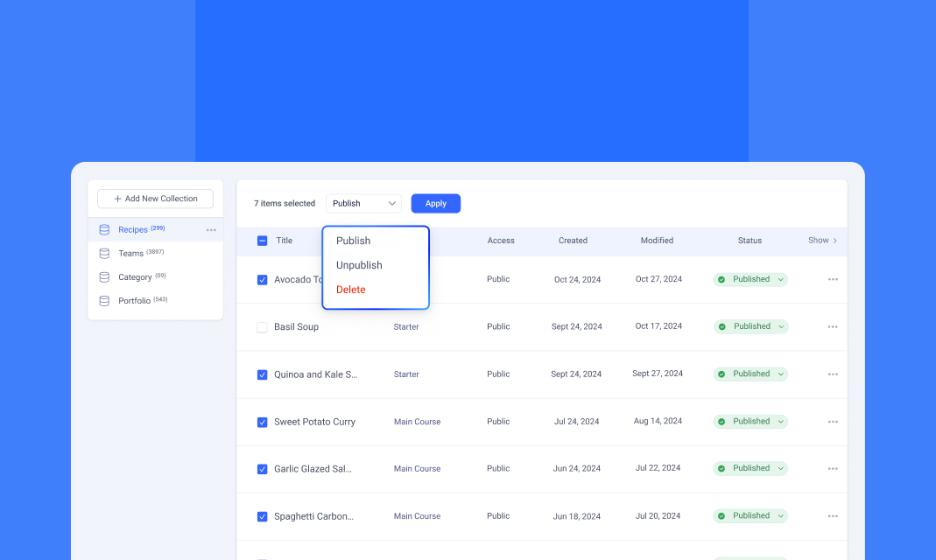Click the Recipes collection database icon

[x=104, y=229]
